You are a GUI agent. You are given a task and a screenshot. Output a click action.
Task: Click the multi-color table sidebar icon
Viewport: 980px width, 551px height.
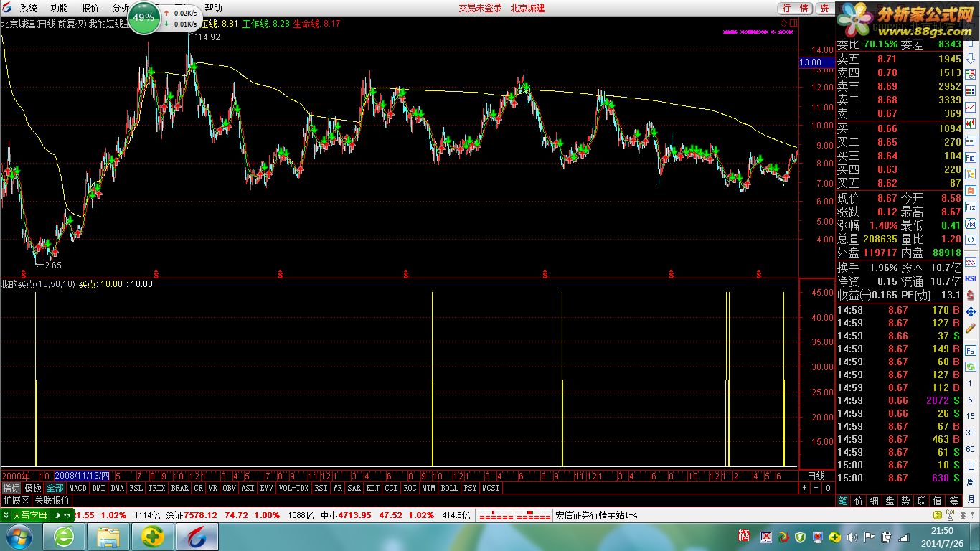971,90
